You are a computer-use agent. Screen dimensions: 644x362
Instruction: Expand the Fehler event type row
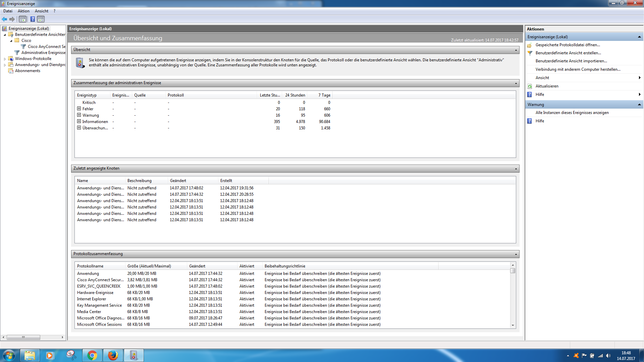coord(79,109)
